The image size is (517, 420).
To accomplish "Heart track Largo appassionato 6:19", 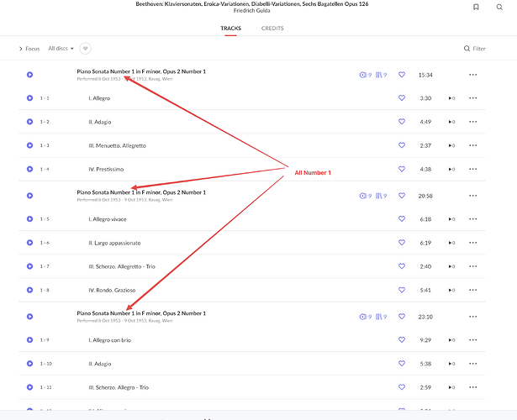I will 402,243.
